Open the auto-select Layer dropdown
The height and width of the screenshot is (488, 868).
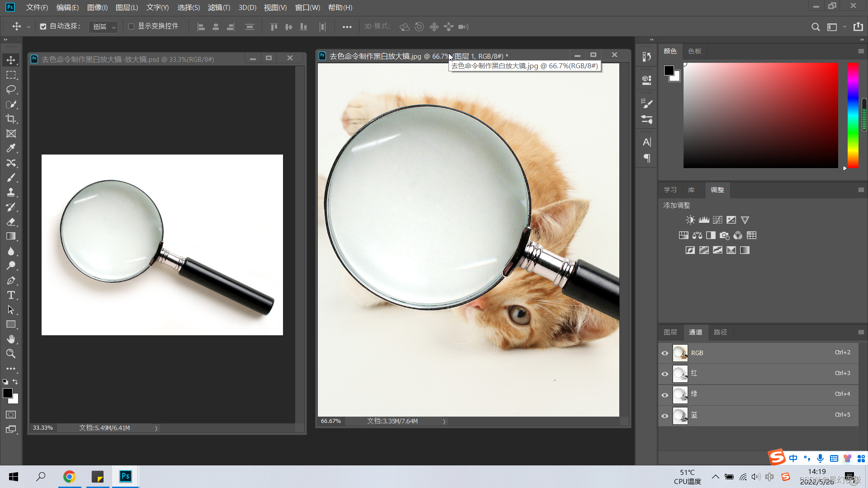(104, 27)
